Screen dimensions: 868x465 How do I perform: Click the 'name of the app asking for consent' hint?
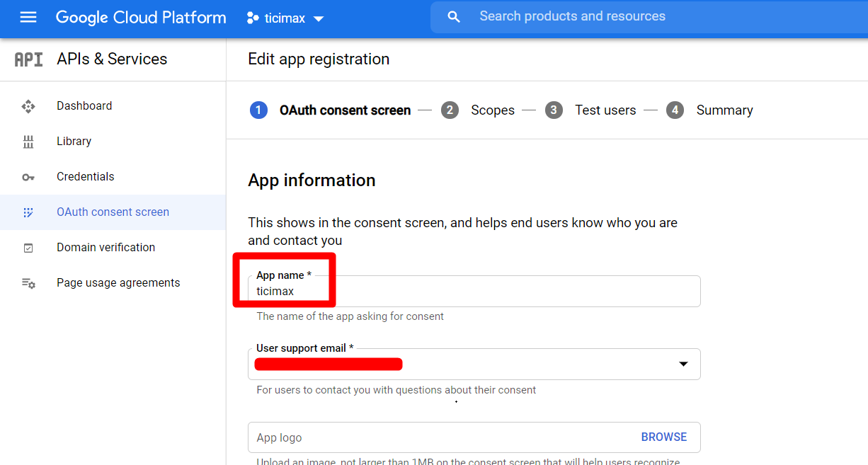[350, 316]
